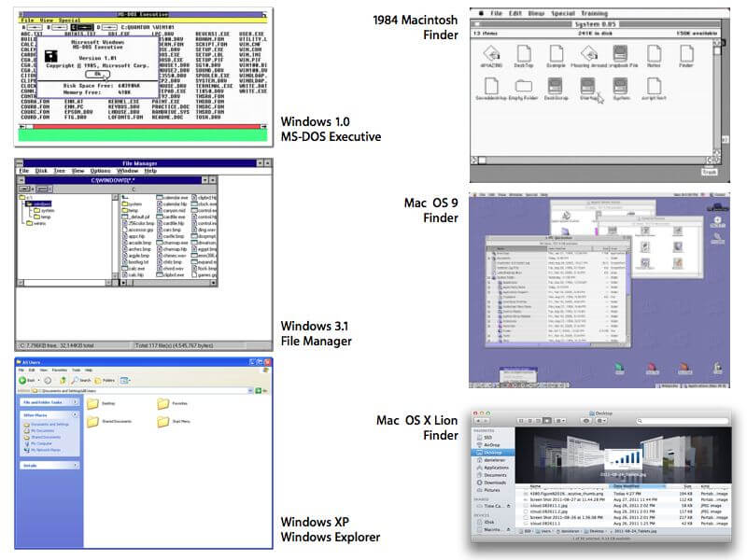Select Applications in Lion Finder sidebar

click(x=493, y=468)
